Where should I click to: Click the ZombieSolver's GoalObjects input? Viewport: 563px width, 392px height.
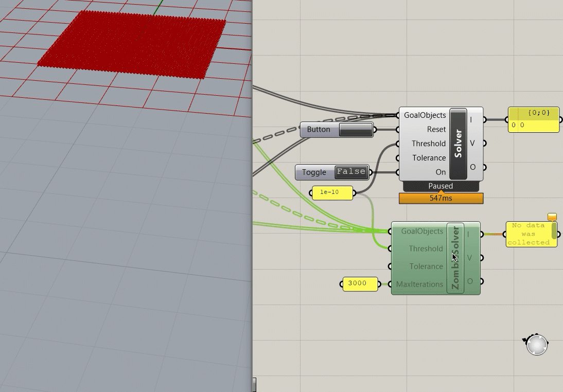point(422,231)
